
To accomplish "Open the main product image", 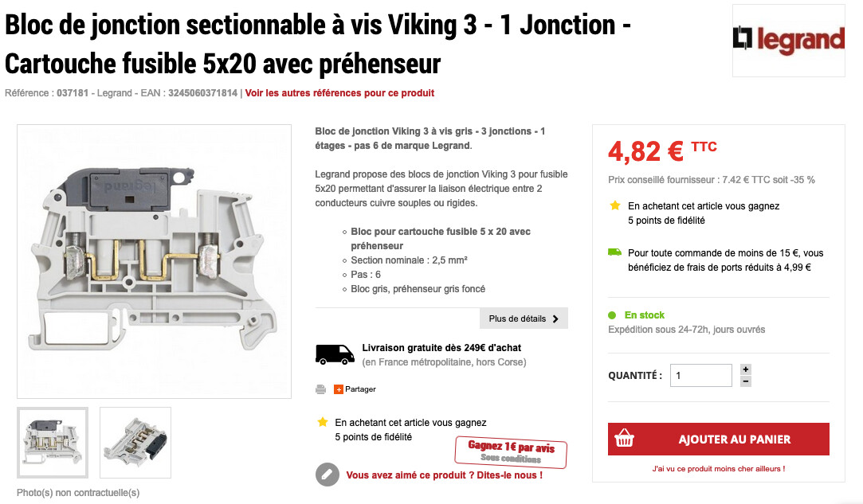I will tap(154, 261).
